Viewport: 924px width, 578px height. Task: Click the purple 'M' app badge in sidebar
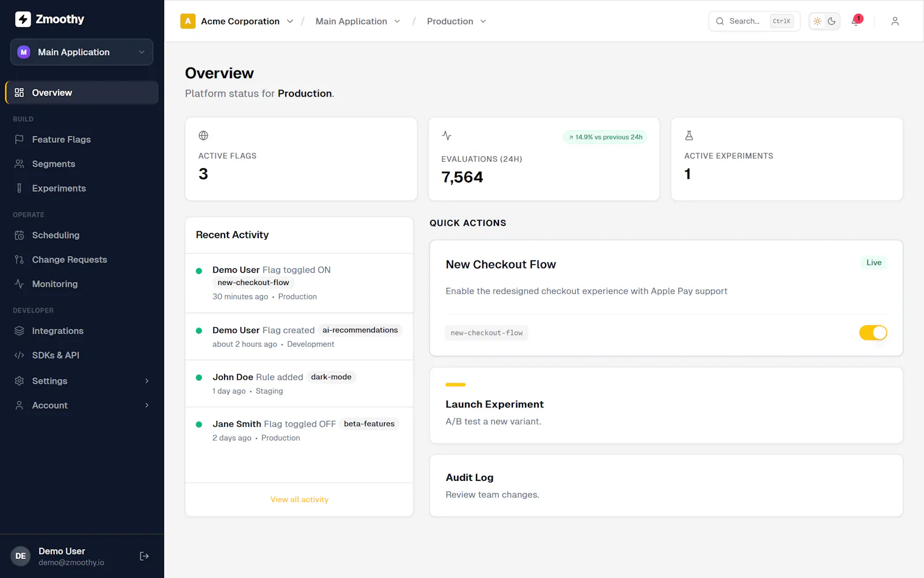(24, 52)
